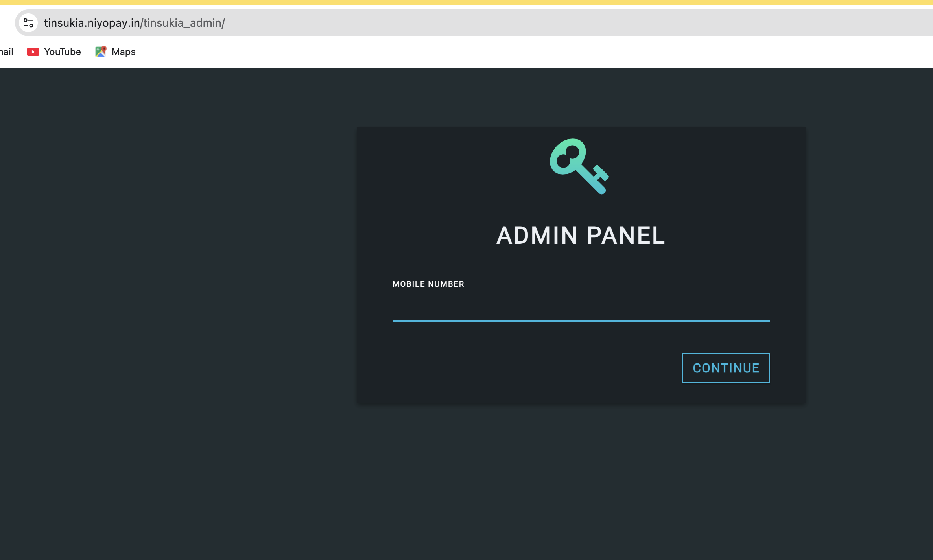Viewport: 933px width, 560px height.
Task: Focus the mobile number input field
Action: (x=581, y=309)
